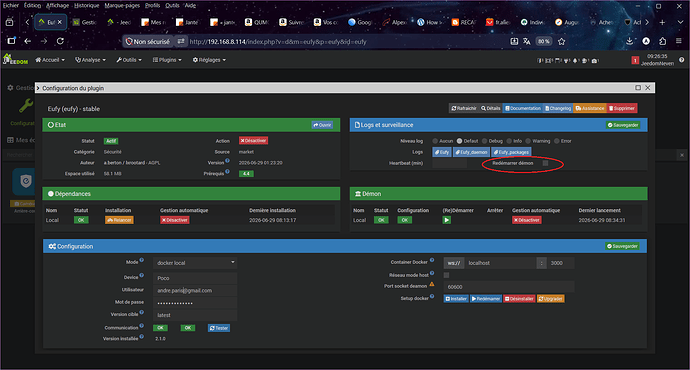
Task: Click the help icon next to Mode
Action: (142, 260)
